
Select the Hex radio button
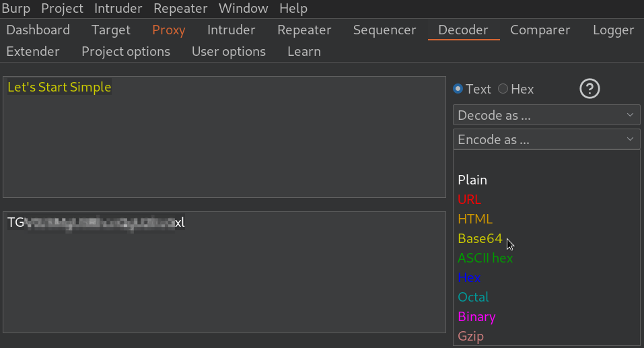point(503,89)
